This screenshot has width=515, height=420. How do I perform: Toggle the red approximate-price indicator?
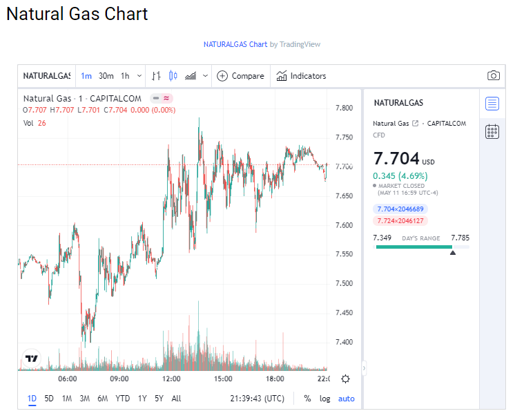166,98
